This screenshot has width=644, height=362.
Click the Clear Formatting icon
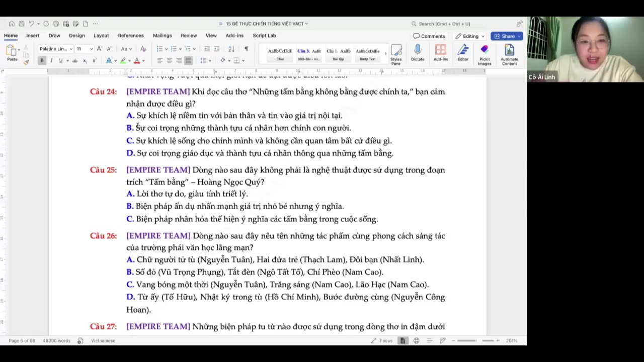pos(143,49)
